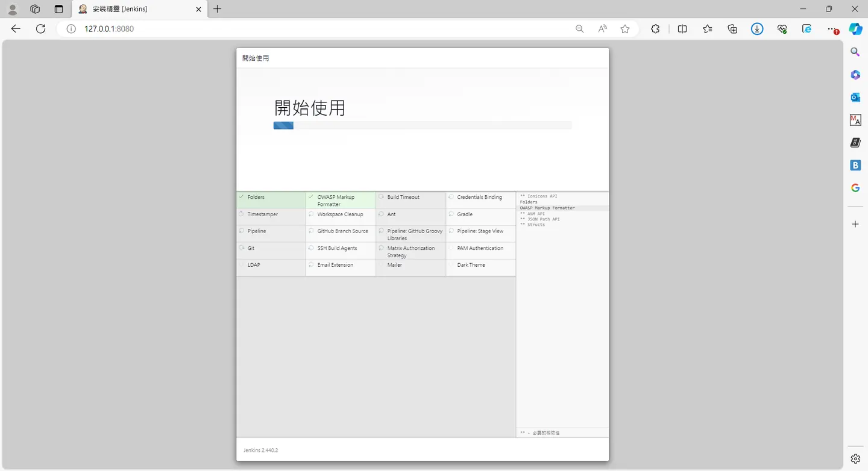Image resolution: width=868 pixels, height=471 pixels.
Task: Click the Workspace Cleanup plugin cell
Action: (341, 217)
